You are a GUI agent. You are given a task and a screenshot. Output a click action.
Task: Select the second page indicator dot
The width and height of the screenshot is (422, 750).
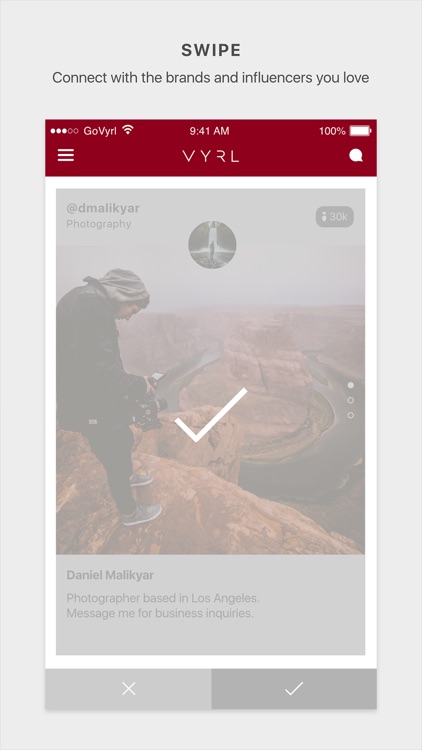tap(351, 400)
